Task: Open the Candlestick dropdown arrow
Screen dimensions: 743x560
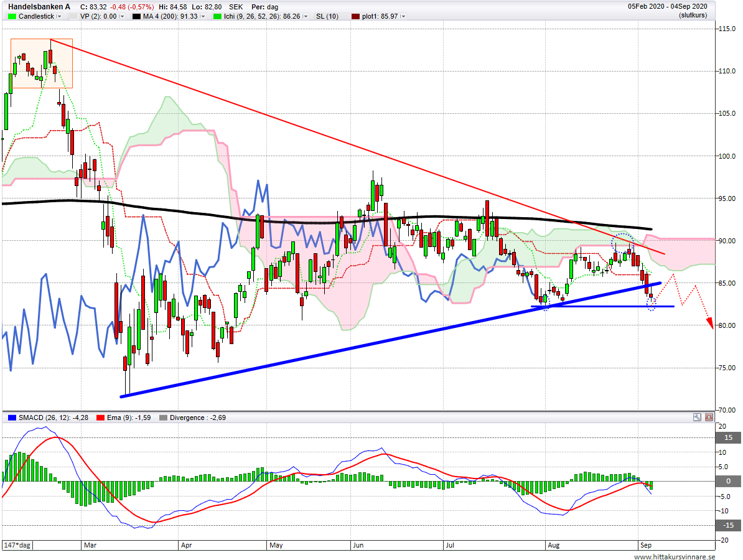Action: [x=58, y=16]
